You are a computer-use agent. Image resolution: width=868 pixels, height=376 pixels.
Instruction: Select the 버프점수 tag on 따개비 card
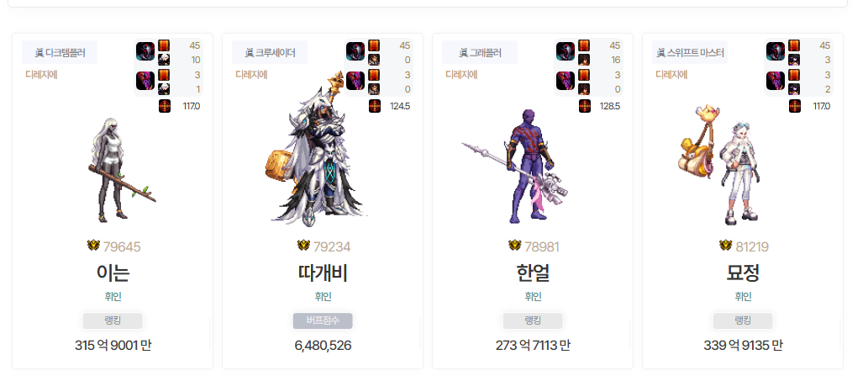323,320
